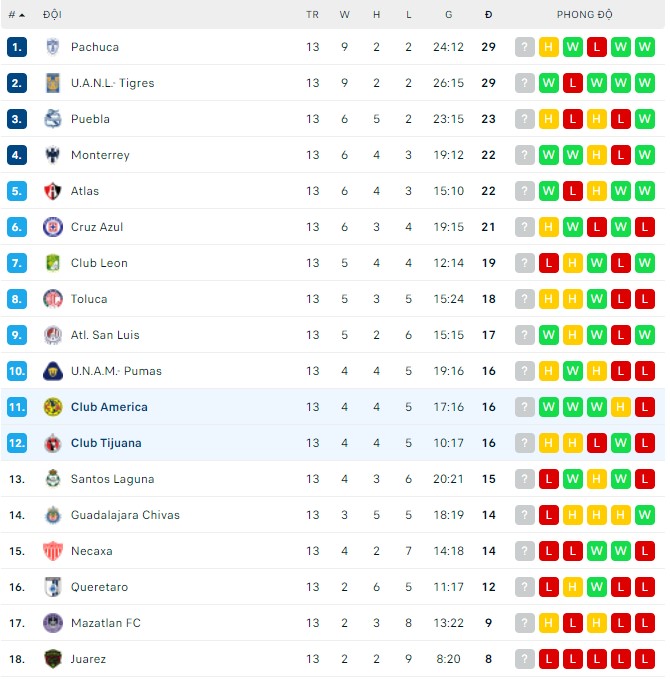The width and height of the screenshot is (670, 679).
Task: Click the Monterrey team crest icon
Action: [53, 155]
